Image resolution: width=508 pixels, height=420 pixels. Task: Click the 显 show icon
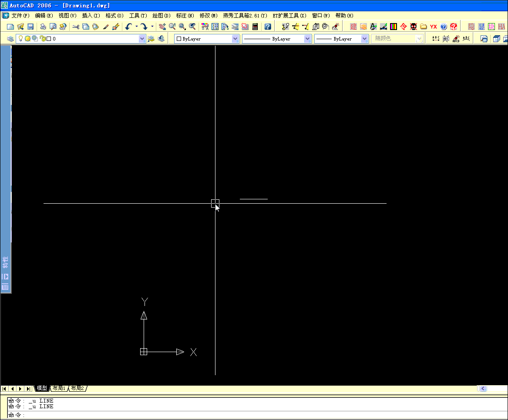(x=481, y=27)
